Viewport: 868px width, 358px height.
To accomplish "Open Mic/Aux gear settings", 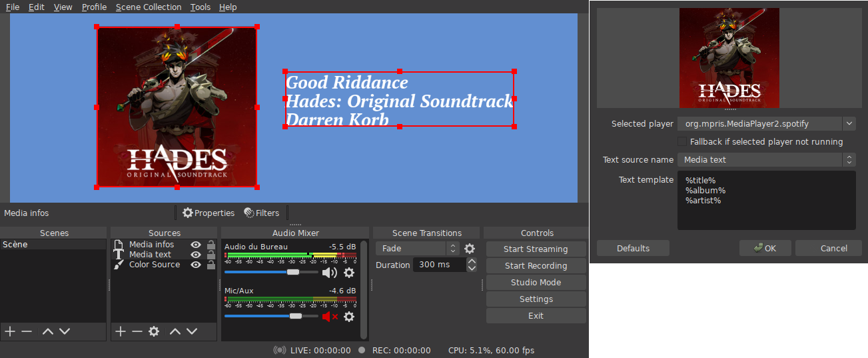I will 349,317.
